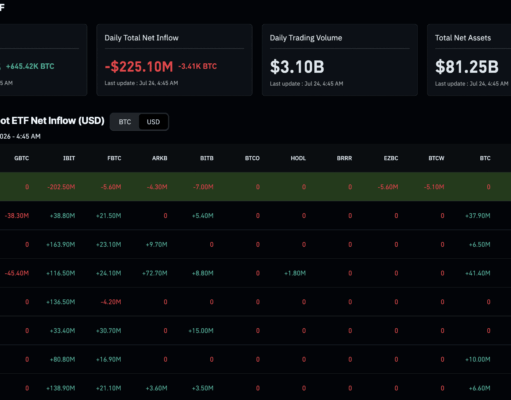Click Last update text under -$225.10M
The image size is (511, 400).
[x=141, y=83]
